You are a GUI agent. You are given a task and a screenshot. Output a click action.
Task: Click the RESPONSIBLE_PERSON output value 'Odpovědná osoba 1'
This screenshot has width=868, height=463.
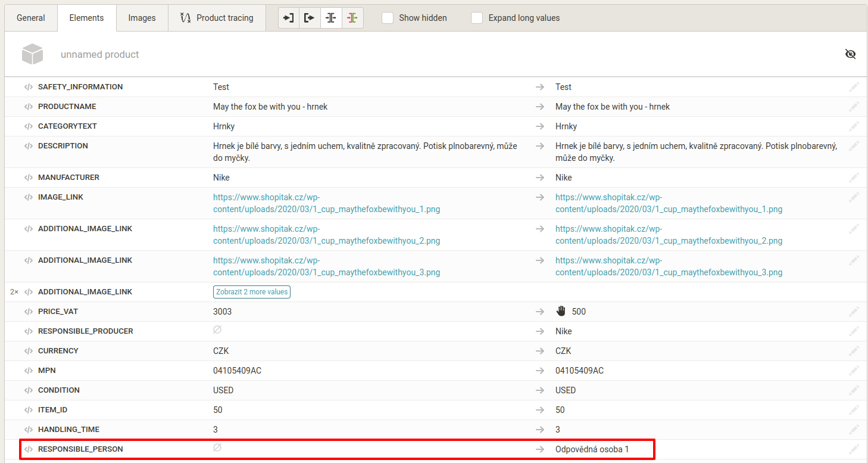(x=592, y=449)
